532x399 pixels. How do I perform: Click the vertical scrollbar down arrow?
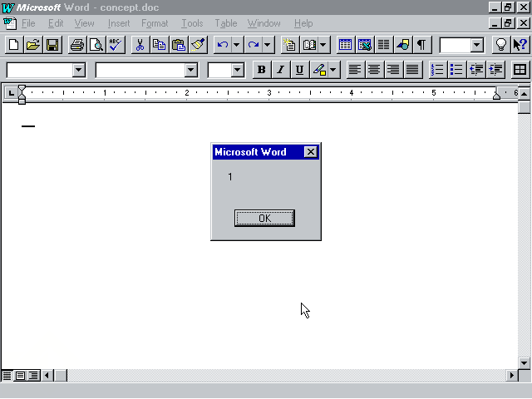[x=525, y=362]
